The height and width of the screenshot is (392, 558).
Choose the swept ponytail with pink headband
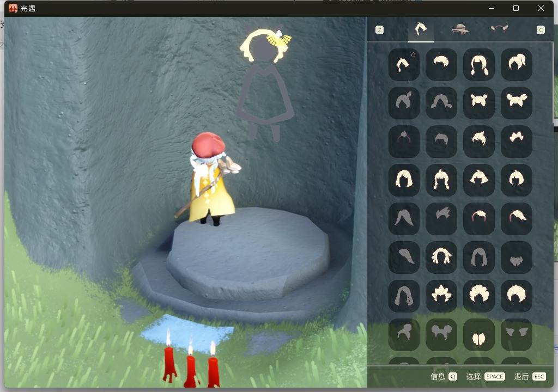[517, 218]
